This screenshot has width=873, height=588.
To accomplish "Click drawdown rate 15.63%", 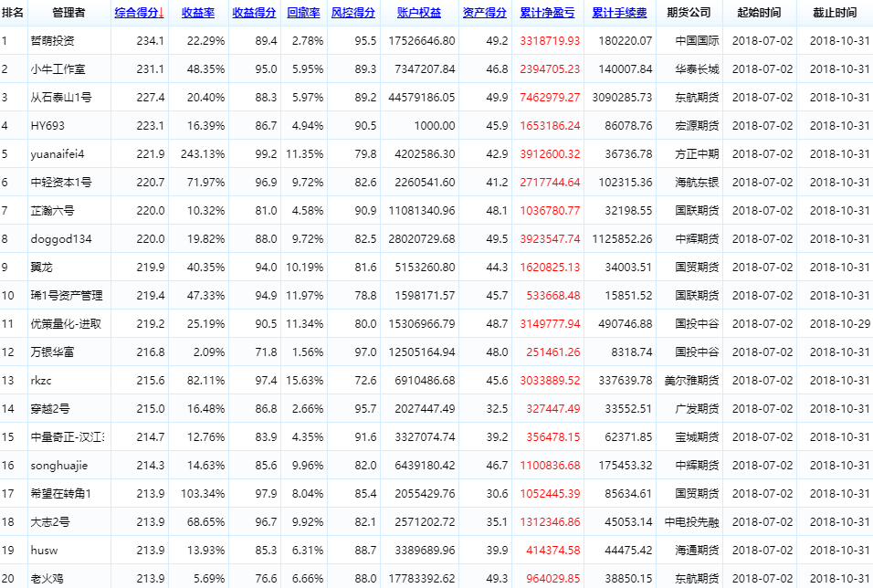I will (x=305, y=381).
